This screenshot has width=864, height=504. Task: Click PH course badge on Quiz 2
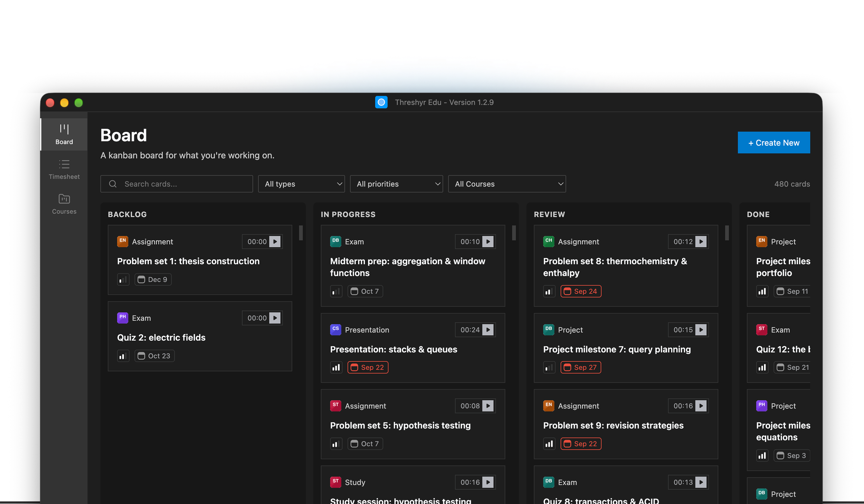tap(123, 318)
